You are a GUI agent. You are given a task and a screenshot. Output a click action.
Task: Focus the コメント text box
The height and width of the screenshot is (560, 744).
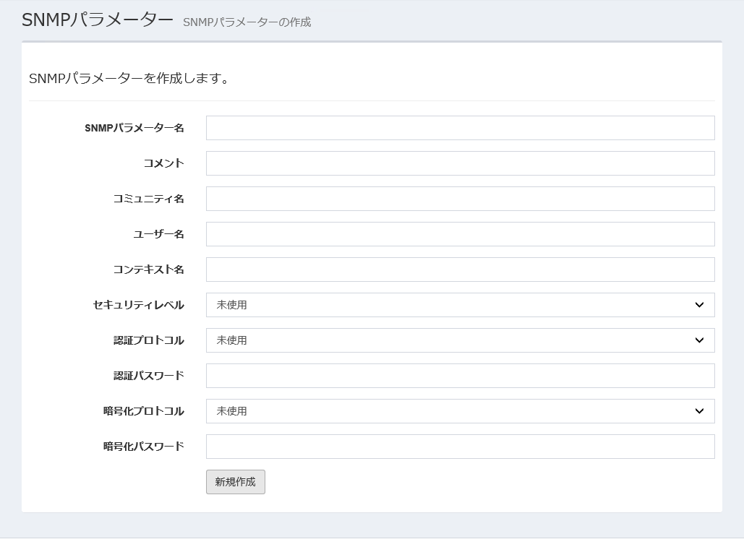click(460, 163)
